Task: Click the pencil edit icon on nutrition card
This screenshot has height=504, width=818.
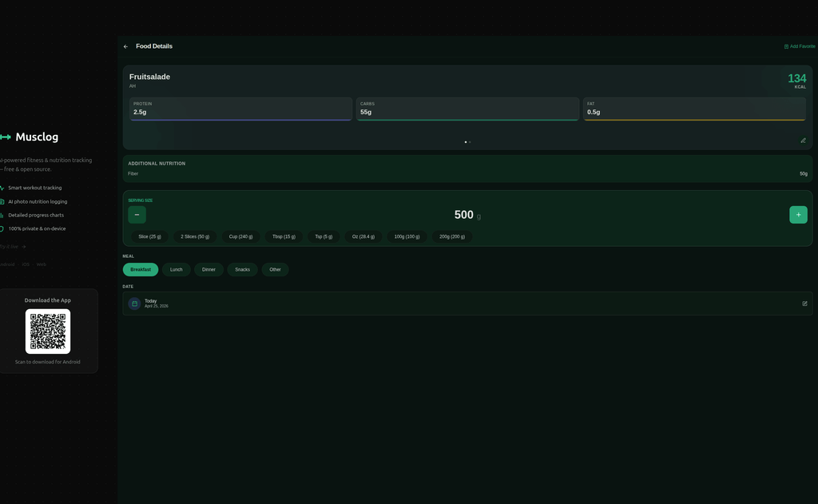Action: pos(803,141)
